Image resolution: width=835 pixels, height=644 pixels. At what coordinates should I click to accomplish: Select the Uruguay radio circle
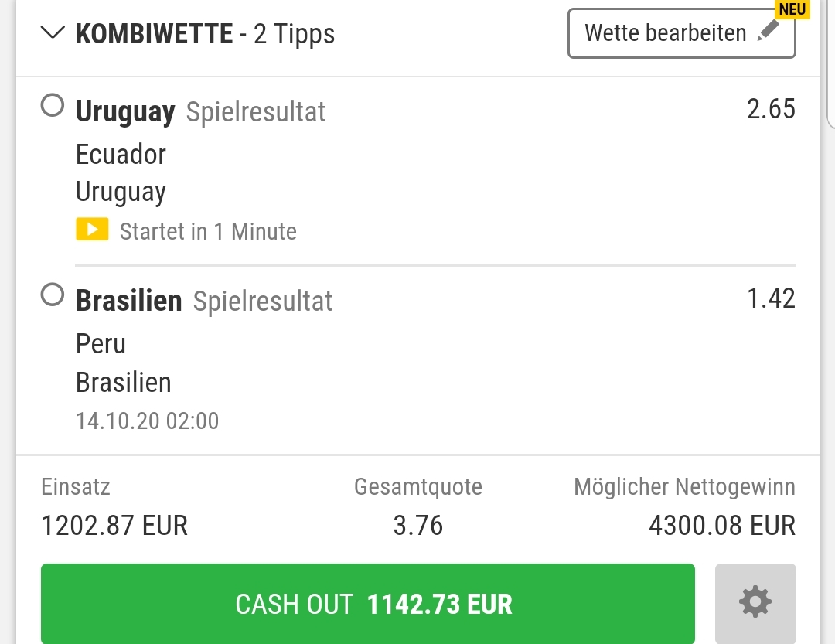click(x=53, y=105)
